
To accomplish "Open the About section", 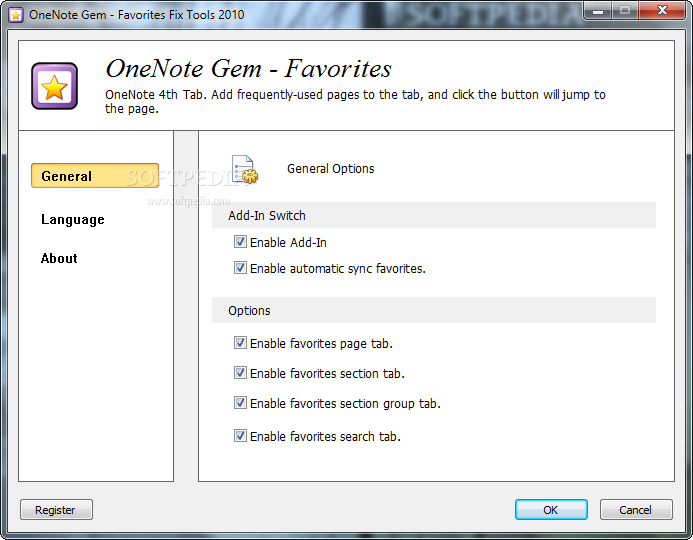I will coord(59,258).
